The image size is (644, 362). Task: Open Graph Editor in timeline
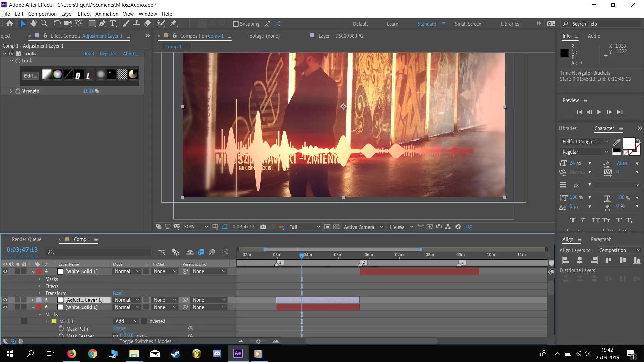click(226, 252)
